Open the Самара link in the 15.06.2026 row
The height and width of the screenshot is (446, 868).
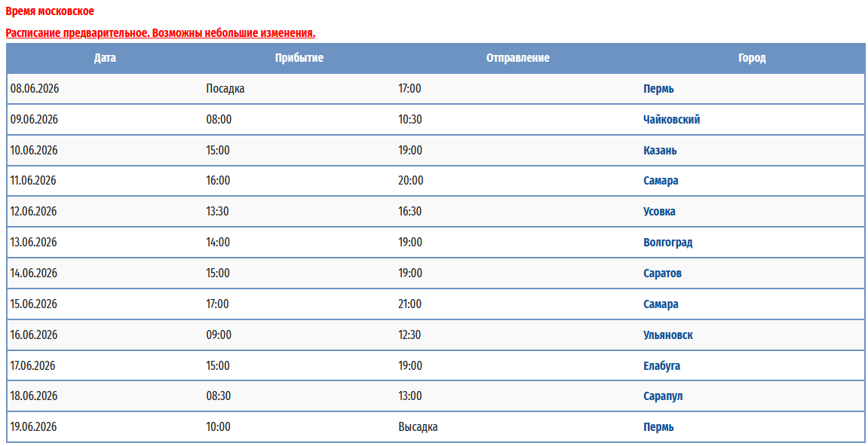pos(661,304)
